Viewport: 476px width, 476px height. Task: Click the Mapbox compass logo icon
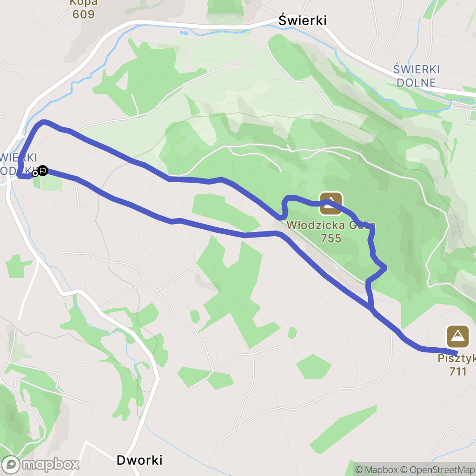[11, 464]
